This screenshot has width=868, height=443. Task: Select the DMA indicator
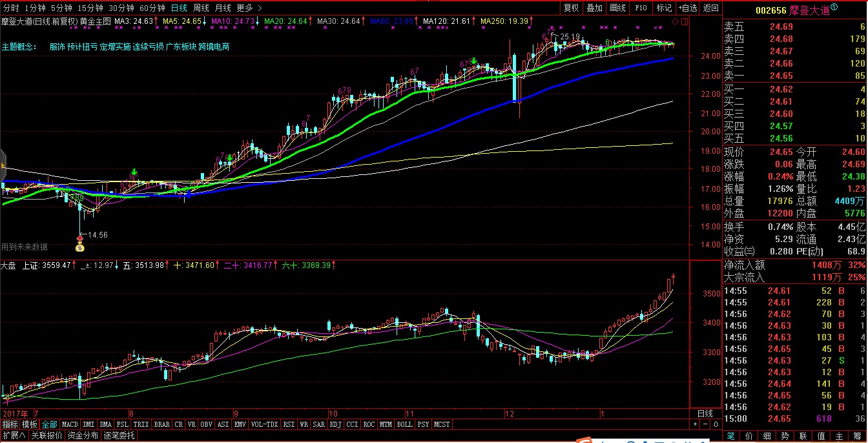pyautogui.click(x=106, y=424)
